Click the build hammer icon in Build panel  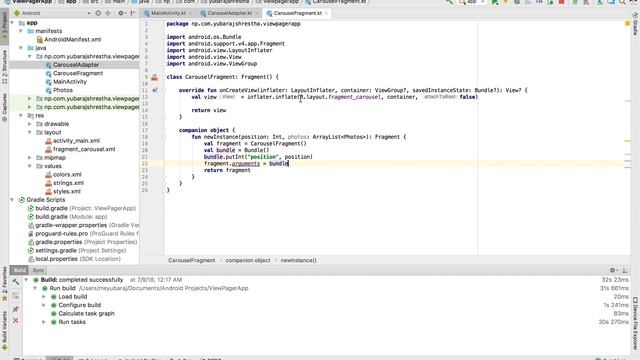point(16,282)
